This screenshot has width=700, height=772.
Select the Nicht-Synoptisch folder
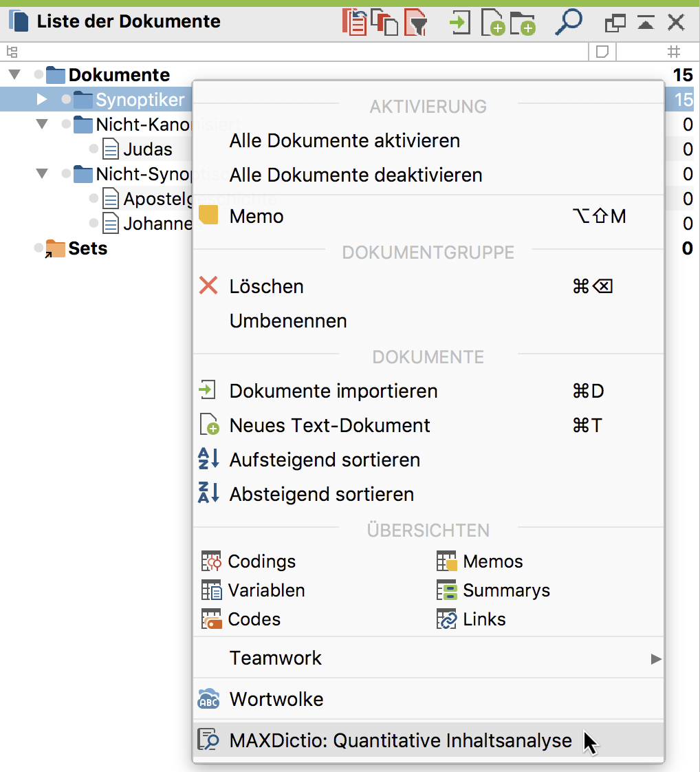pos(142,174)
